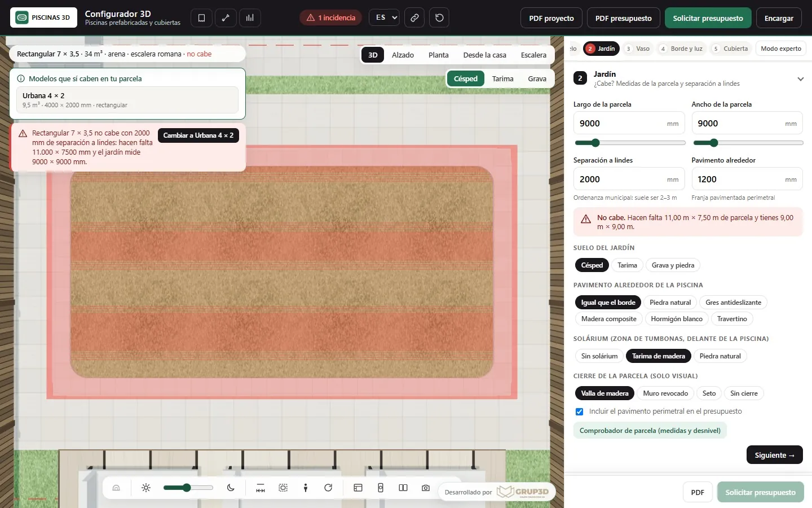Click the Pavimento alrededor input field
This screenshot has width=812, height=508.
(747, 179)
